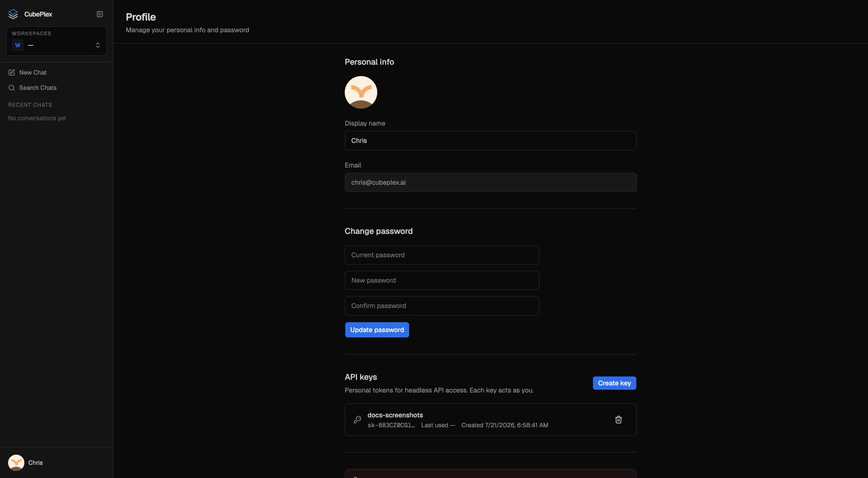Click the Email field

point(490,183)
